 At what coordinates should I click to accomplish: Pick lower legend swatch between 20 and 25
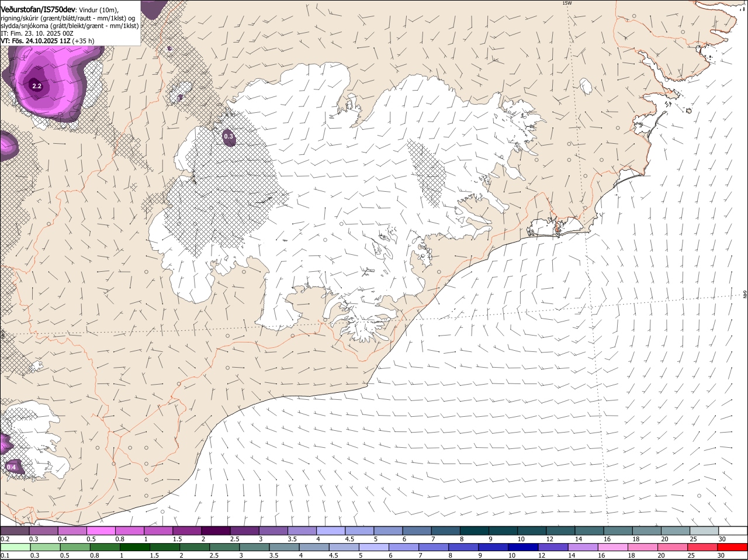tap(673, 547)
